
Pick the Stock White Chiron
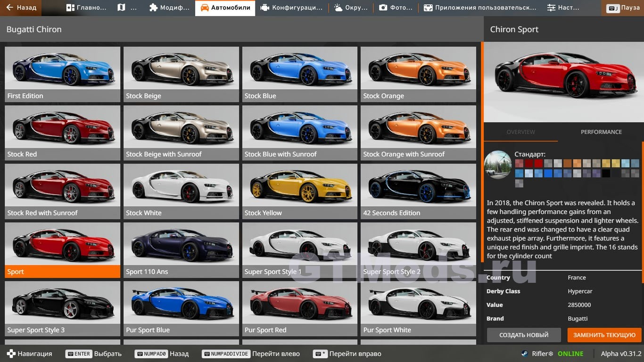click(x=182, y=191)
